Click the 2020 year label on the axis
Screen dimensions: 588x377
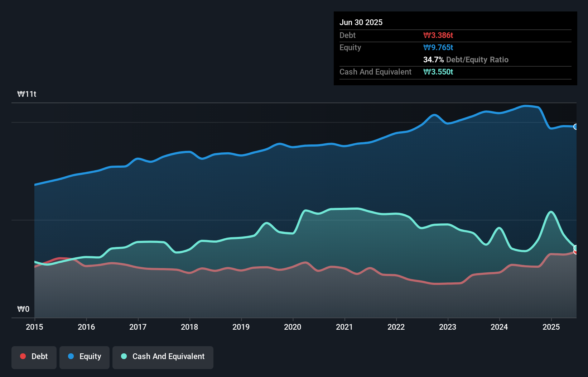(292, 327)
